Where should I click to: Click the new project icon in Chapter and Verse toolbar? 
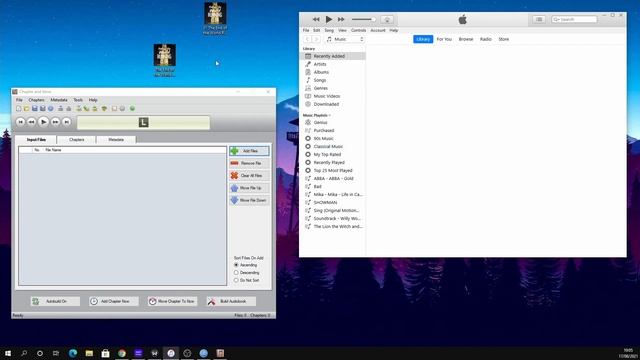[x=18, y=109]
